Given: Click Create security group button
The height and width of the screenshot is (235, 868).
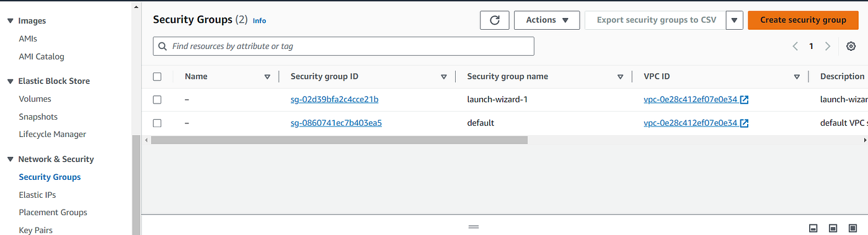Looking at the screenshot, I should 803,20.
